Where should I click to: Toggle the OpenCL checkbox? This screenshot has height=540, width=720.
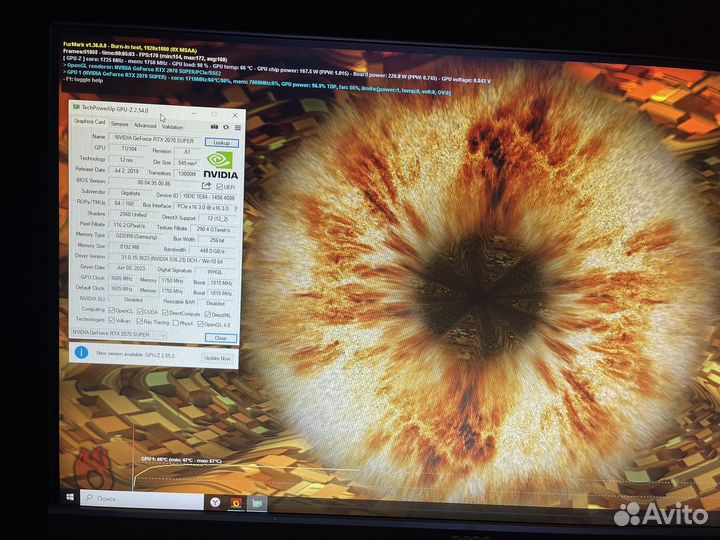point(112,311)
